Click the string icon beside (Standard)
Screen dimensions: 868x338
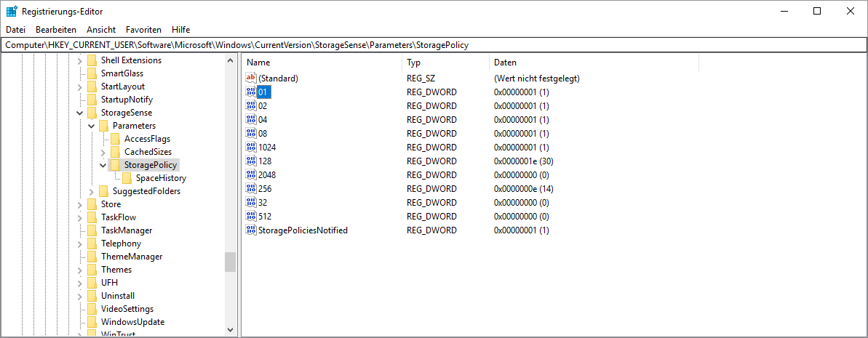point(252,79)
